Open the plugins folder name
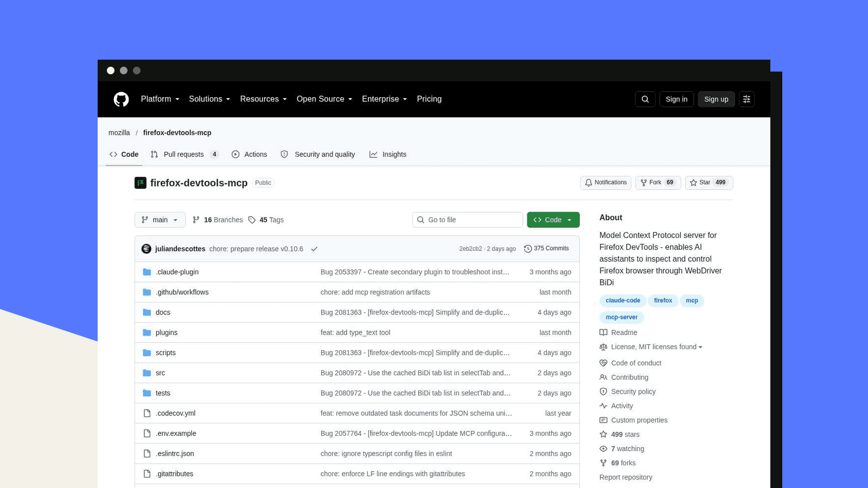Viewport: 868px width, 488px height. (x=167, y=333)
